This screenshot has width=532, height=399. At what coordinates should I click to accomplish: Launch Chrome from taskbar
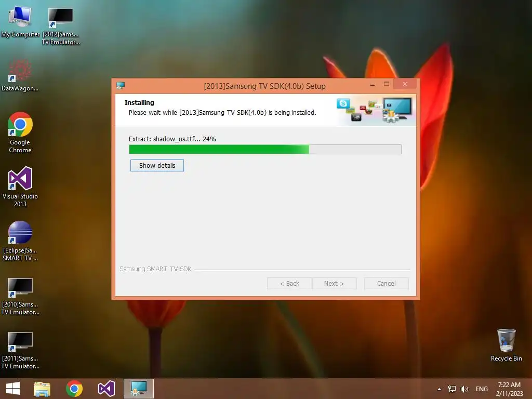(x=74, y=389)
